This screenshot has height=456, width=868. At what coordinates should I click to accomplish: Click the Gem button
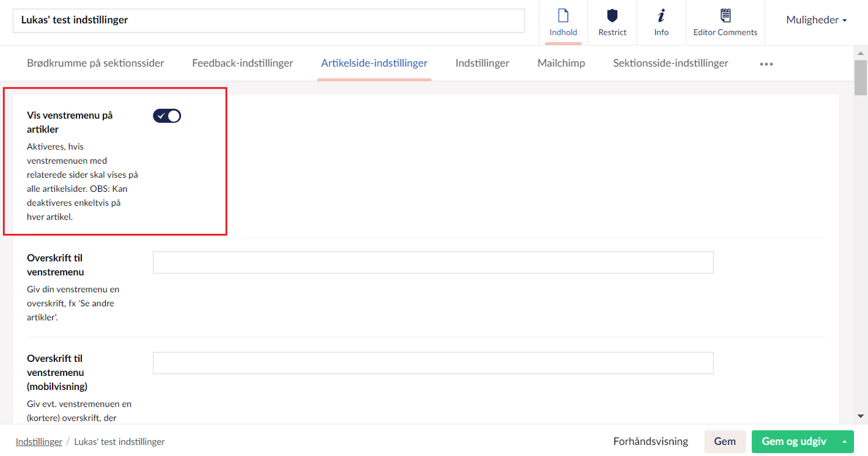[x=725, y=441]
